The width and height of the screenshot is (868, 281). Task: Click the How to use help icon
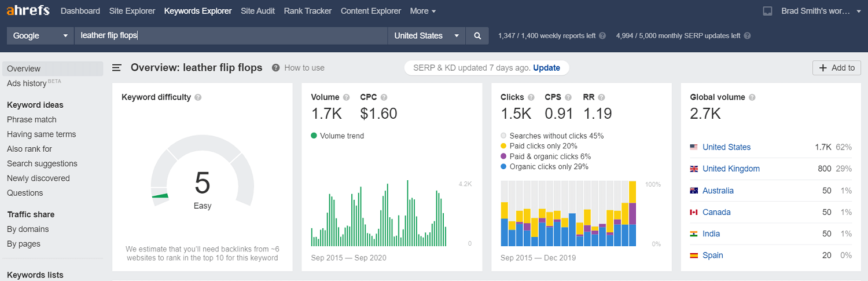coord(276,68)
